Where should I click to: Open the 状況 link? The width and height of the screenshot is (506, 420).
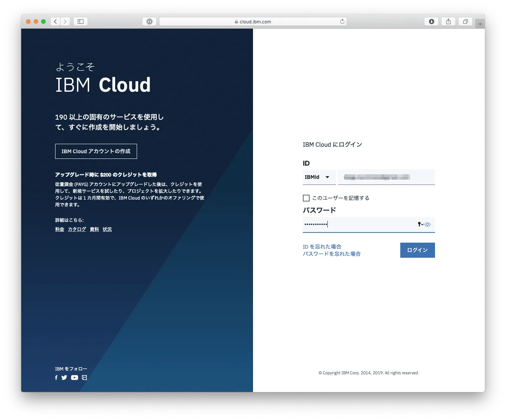107,229
